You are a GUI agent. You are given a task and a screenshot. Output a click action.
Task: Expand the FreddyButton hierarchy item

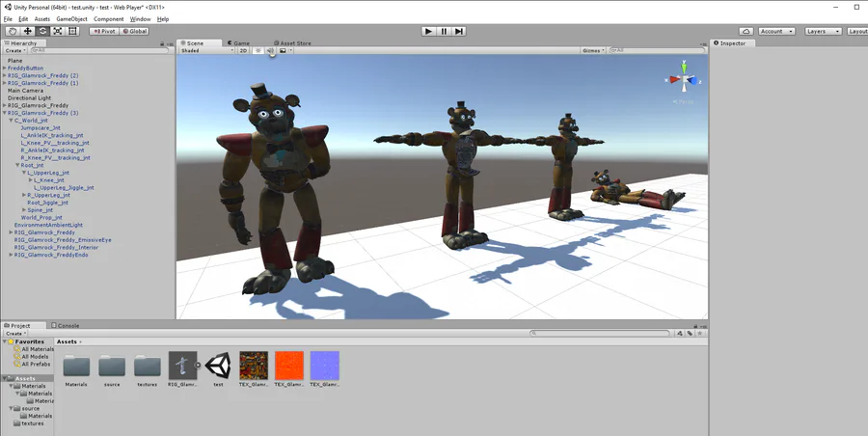5,68
